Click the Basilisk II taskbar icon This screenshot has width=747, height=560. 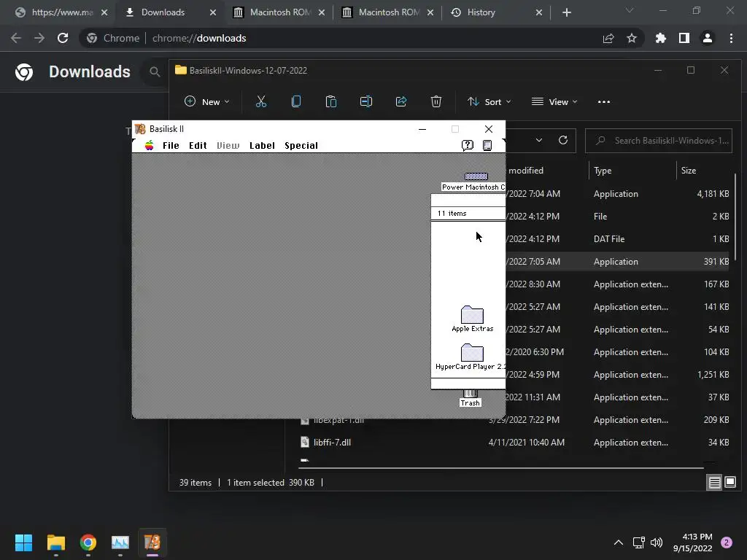[x=152, y=542]
